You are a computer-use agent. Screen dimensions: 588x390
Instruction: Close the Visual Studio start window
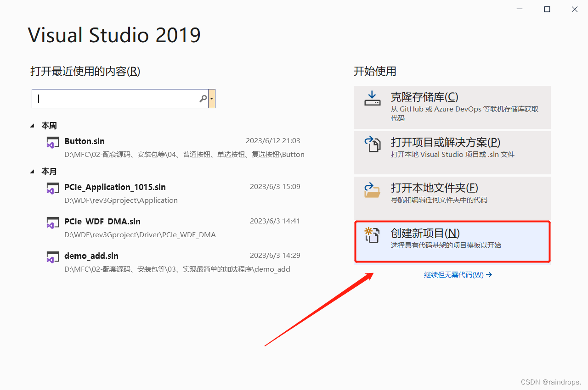[x=575, y=9]
